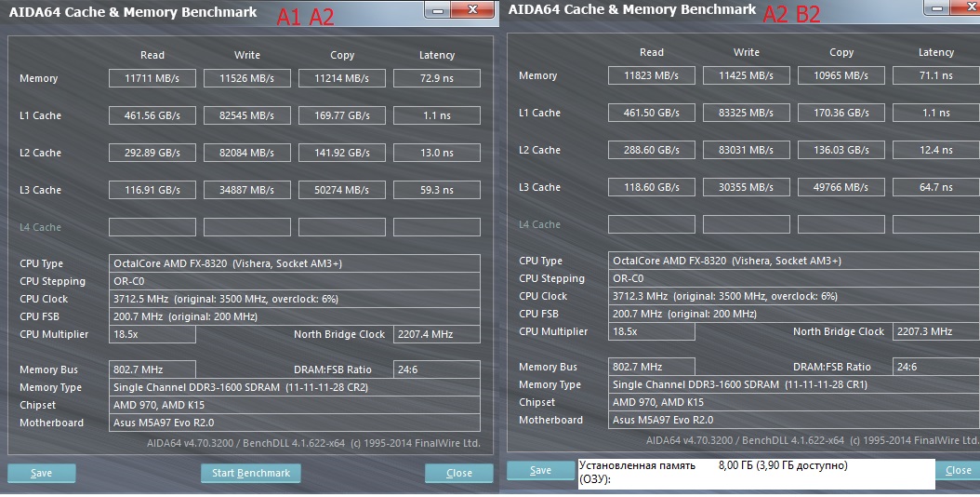Click Save in the A2 B2 benchmark window
980x497 pixels.
coord(540,471)
